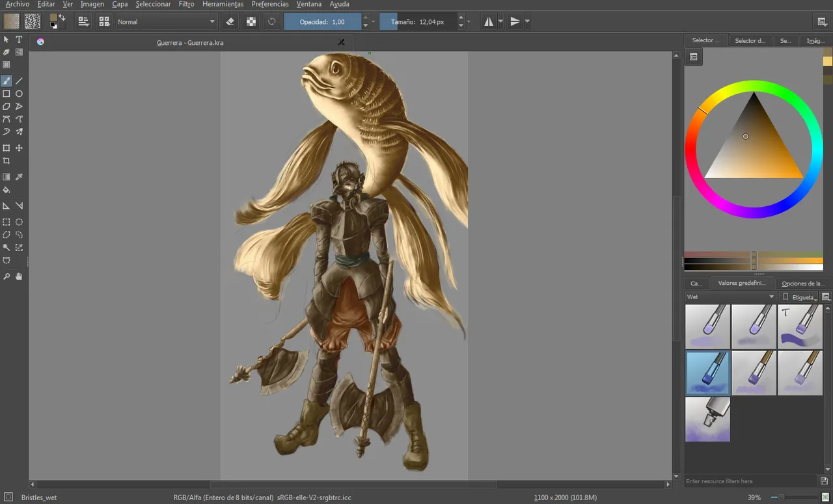This screenshot has width=833, height=504.
Task: Swap foreground and background colors
Action: click(x=62, y=16)
